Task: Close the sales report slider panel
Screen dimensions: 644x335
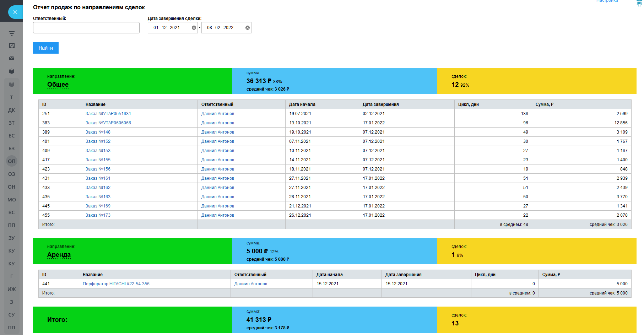Action: 15,12
